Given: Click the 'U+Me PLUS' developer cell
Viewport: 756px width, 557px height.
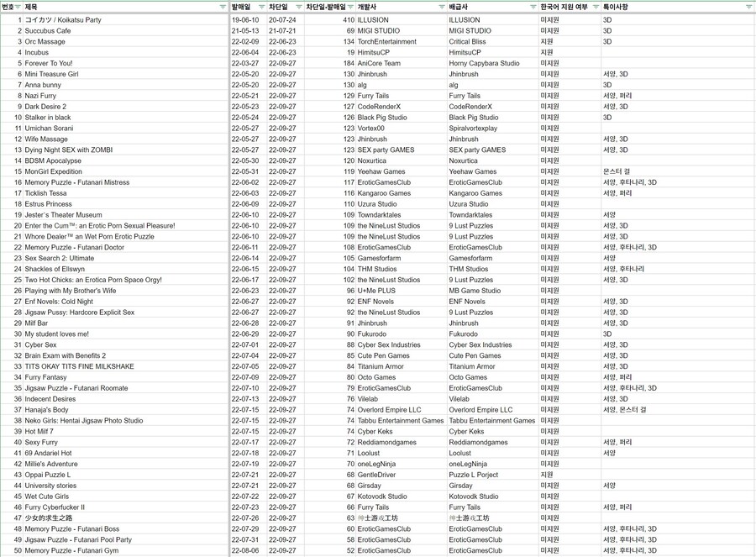Looking at the screenshot, I should pyautogui.click(x=402, y=291).
